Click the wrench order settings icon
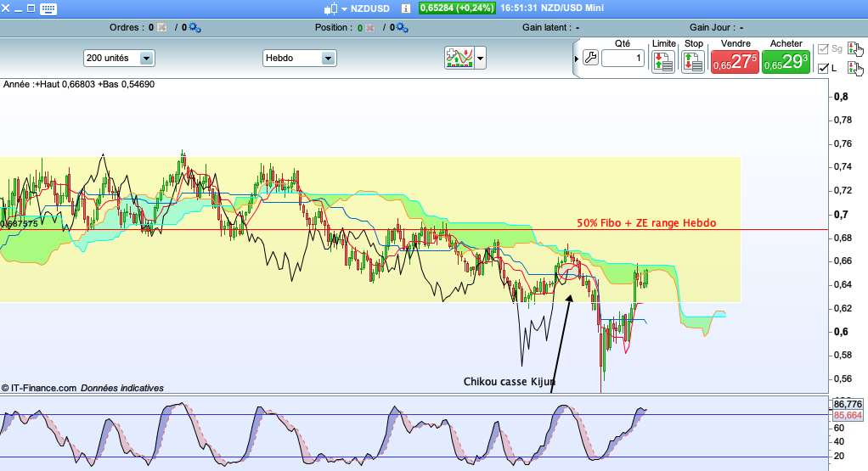 click(x=590, y=59)
